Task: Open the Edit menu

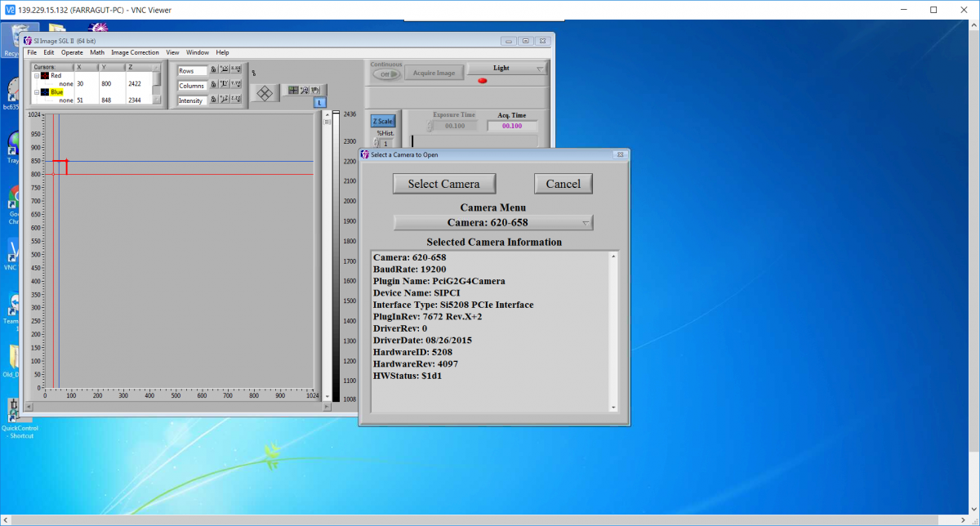Action: click(x=49, y=52)
